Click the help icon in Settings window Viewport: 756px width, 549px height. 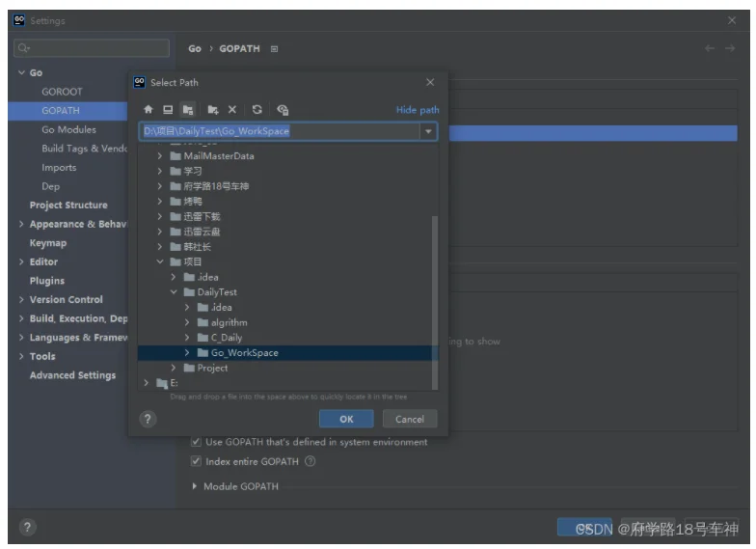(27, 527)
